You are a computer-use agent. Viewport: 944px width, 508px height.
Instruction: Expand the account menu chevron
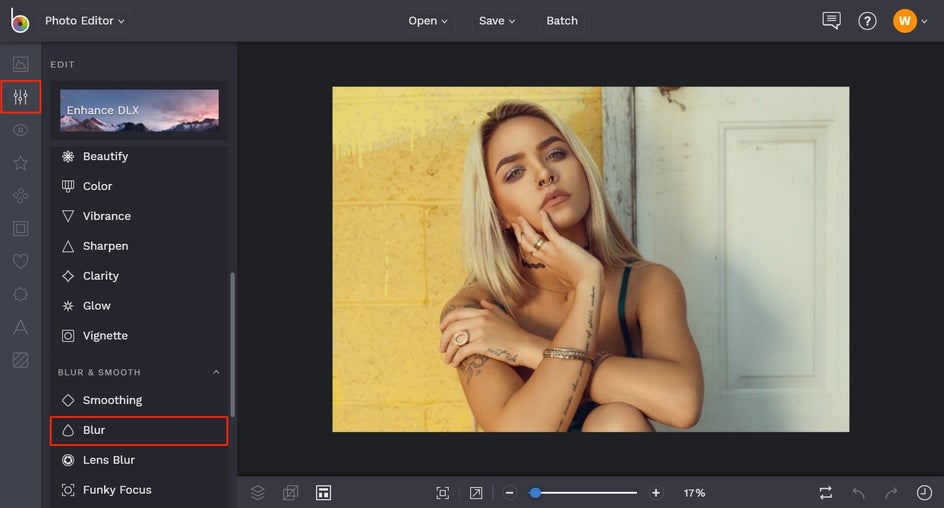coord(924,22)
